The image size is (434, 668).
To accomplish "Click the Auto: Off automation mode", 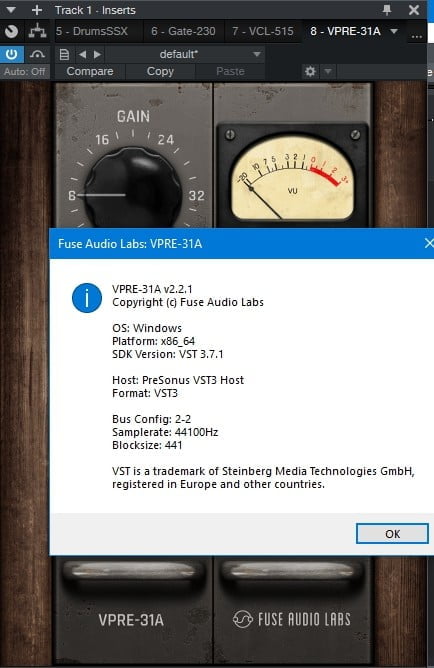I will 24,71.
